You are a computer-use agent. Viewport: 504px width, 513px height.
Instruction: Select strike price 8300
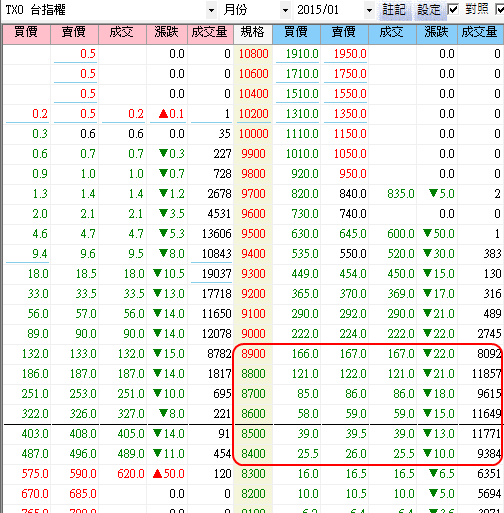253,474
